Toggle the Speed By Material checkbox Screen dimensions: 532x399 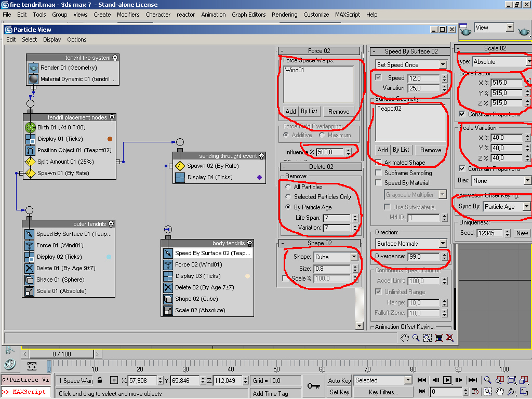[x=379, y=183]
